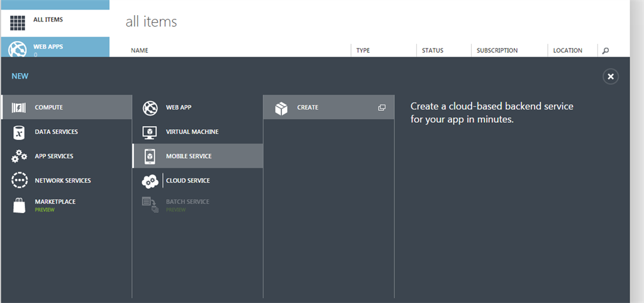Click the CREATE option label

pyautogui.click(x=308, y=107)
